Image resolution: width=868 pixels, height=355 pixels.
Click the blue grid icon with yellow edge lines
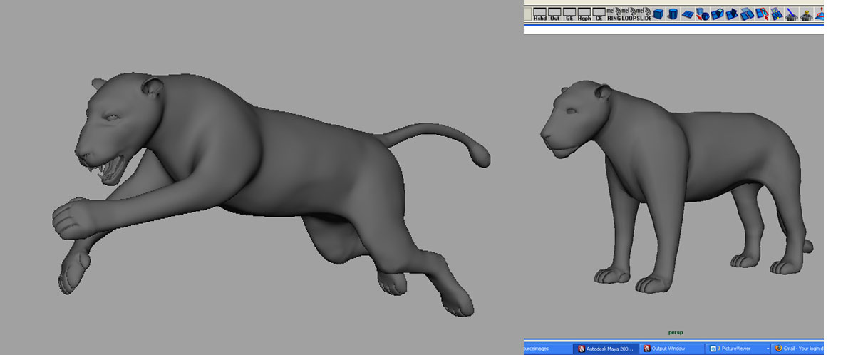pyautogui.click(x=776, y=14)
